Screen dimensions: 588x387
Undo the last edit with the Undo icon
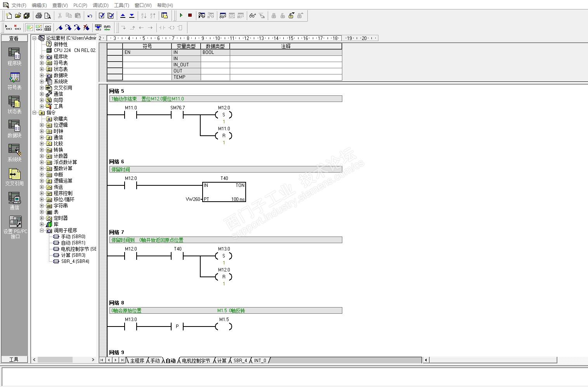click(x=90, y=16)
